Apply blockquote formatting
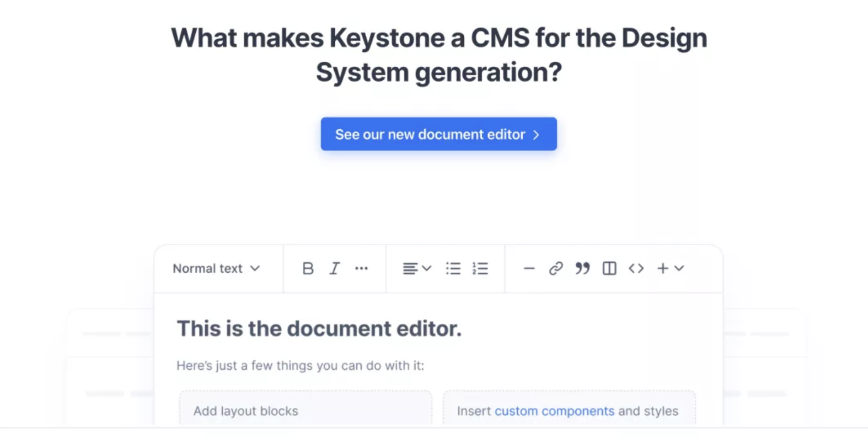 click(x=582, y=268)
